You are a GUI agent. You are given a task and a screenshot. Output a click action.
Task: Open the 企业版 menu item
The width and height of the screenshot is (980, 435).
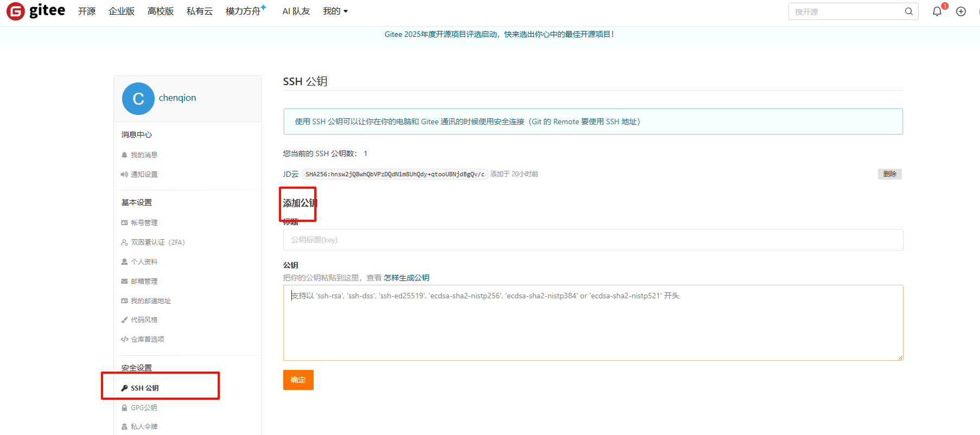[x=122, y=11]
